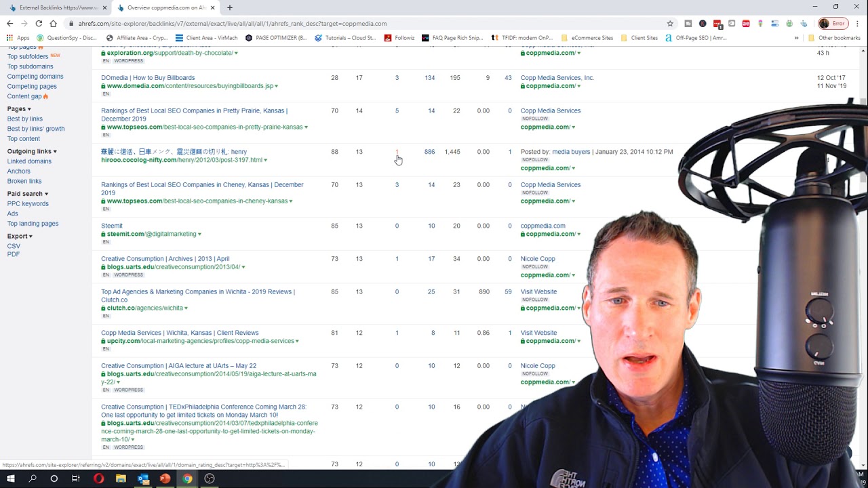Bookmark this page with the star icon
Image resolution: width=868 pixels, height=488 pixels.
pyautogui.click(x=670, y=23)
